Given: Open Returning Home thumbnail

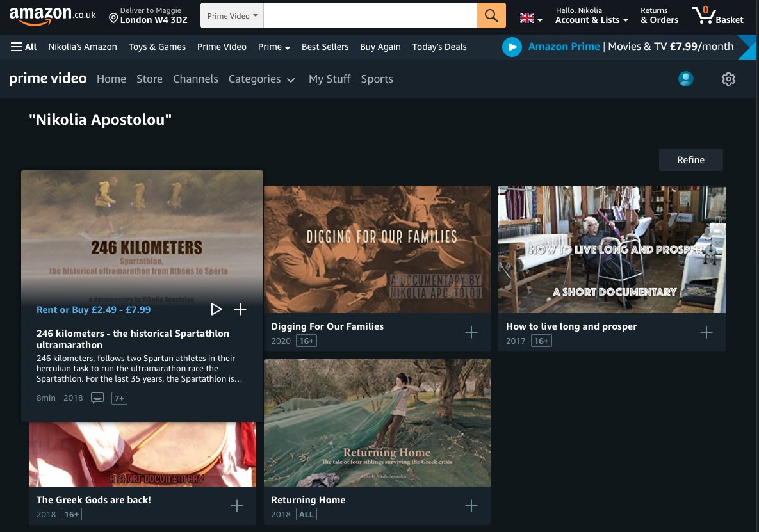Looking at the screenshot, I should pos(377,423).
